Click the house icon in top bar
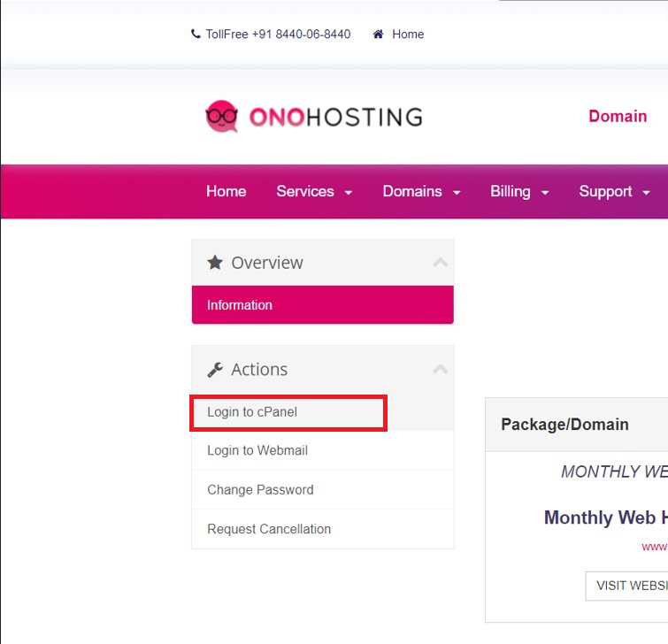The image size is (668, 644). pyautogui.click(x=379, y=34)
